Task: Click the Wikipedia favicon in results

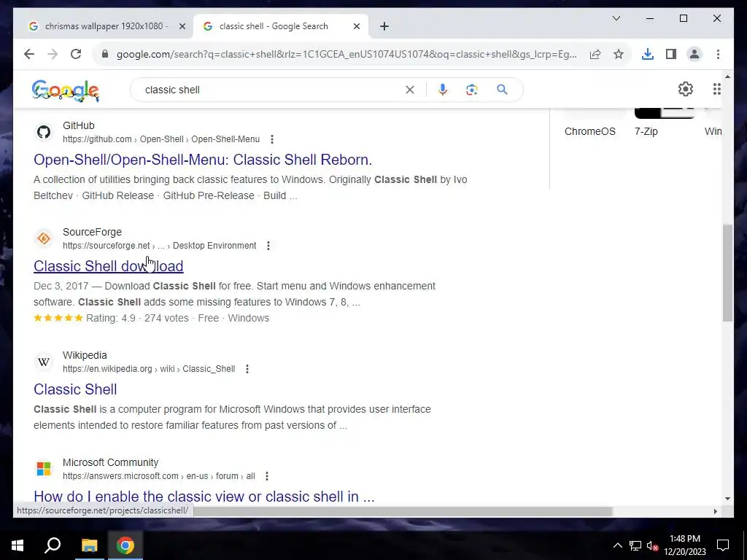Action: tap(44, 362)
